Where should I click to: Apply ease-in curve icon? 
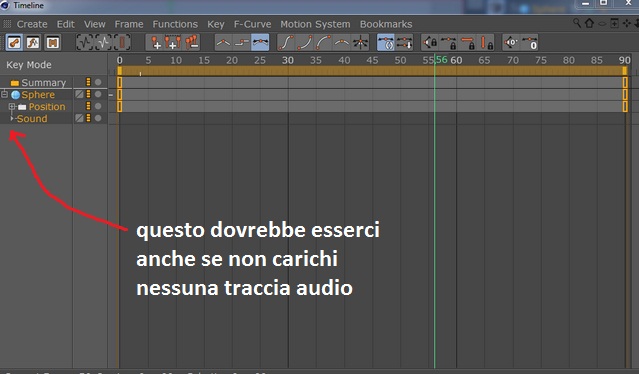click(304, 42)
